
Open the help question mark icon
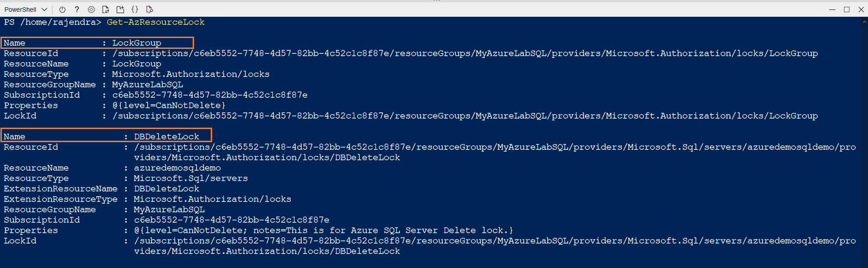point(77,10)
